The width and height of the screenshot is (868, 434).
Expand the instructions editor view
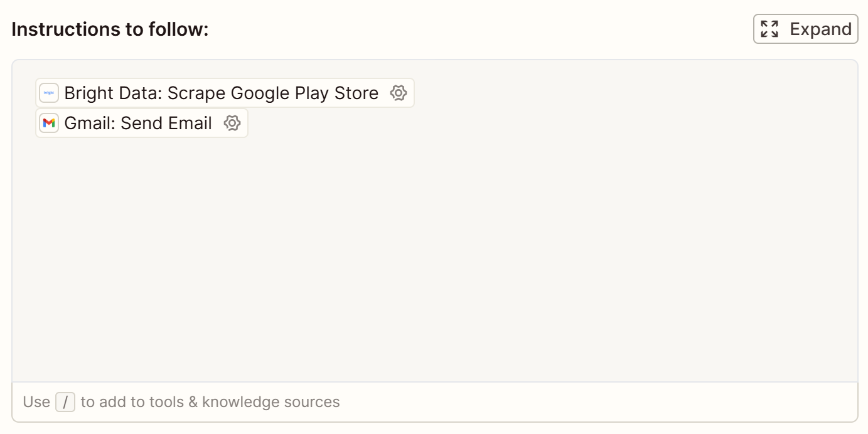[806, 29]
